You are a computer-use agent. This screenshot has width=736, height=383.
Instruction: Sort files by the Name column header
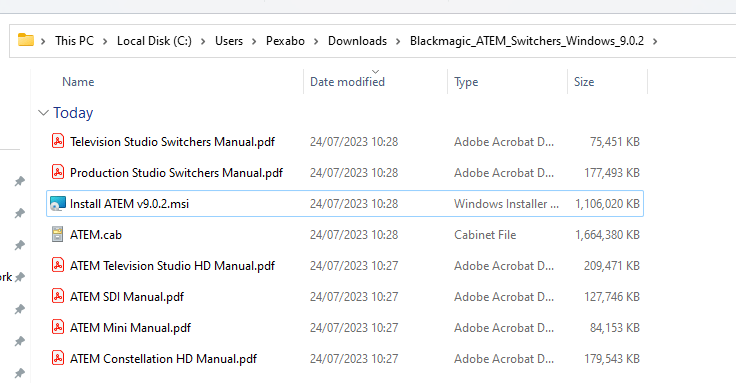click(78, 82)
